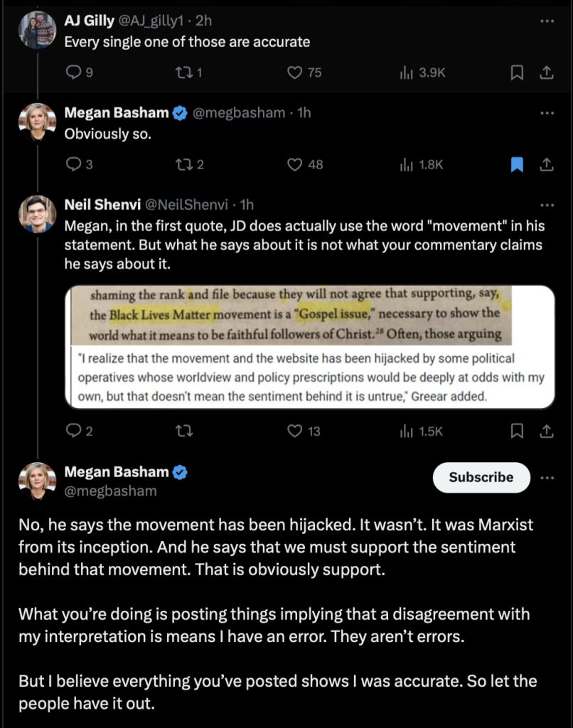Open AJ Gilly's profile picture
The height and width of the screenshot is (728, 573).
tap(37, 30)
